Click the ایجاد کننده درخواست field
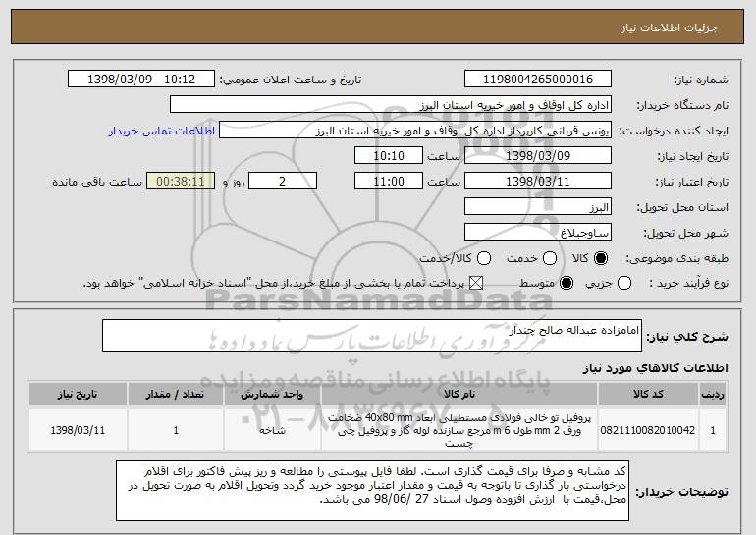This screenshot has height=535, width=756. click(415, 131)
